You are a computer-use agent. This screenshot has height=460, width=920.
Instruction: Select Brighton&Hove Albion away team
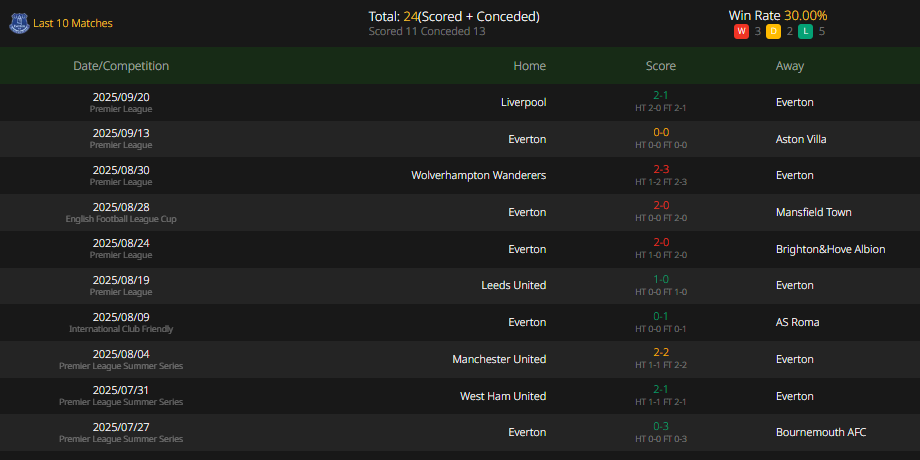830,249
